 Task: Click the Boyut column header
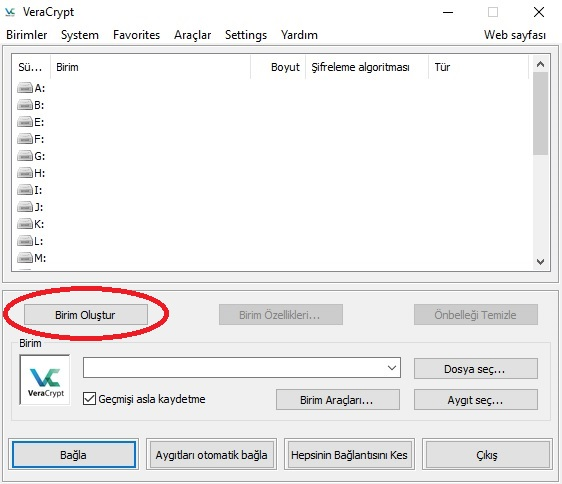tap(278, 67)
